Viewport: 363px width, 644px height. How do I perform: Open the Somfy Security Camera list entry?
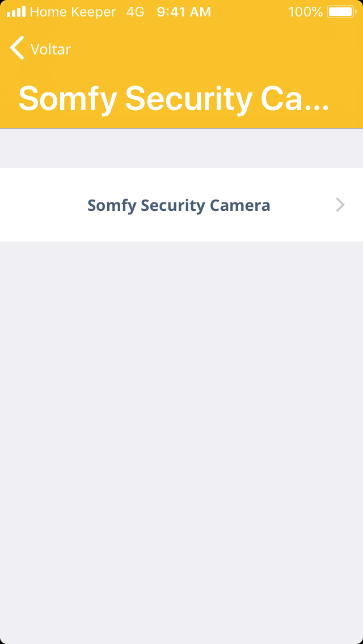point(178,205)
